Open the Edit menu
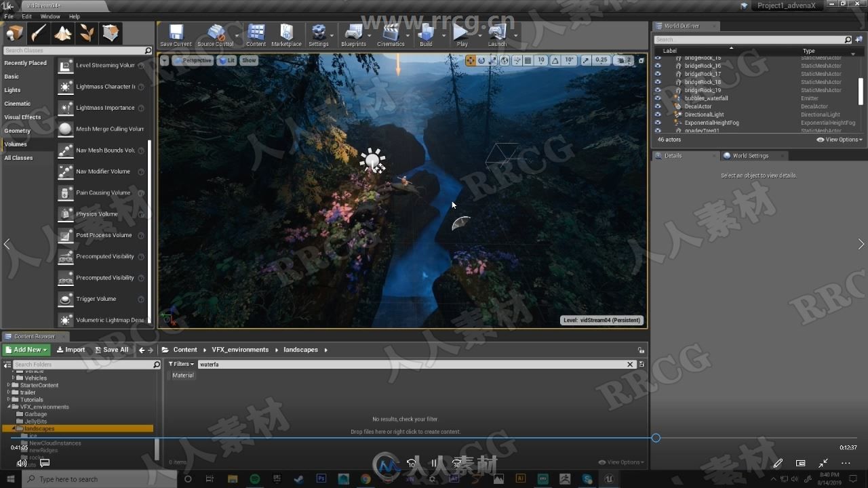Viewport: 868px width, 488px height. (x=26, y=16)
